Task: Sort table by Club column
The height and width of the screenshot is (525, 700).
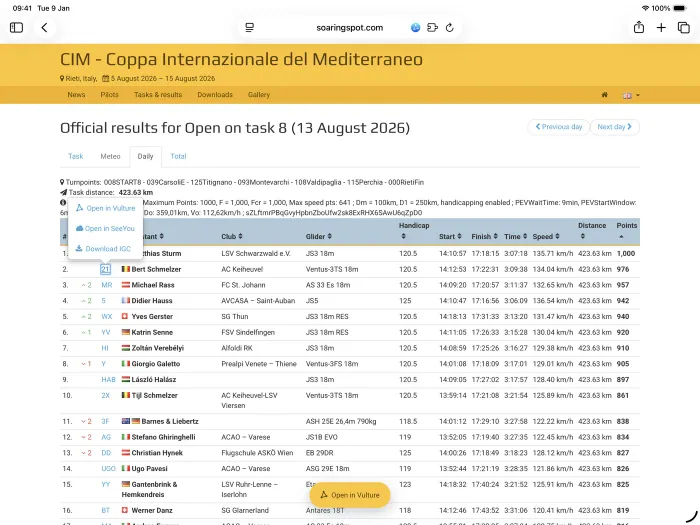Action: click(232, 236)
